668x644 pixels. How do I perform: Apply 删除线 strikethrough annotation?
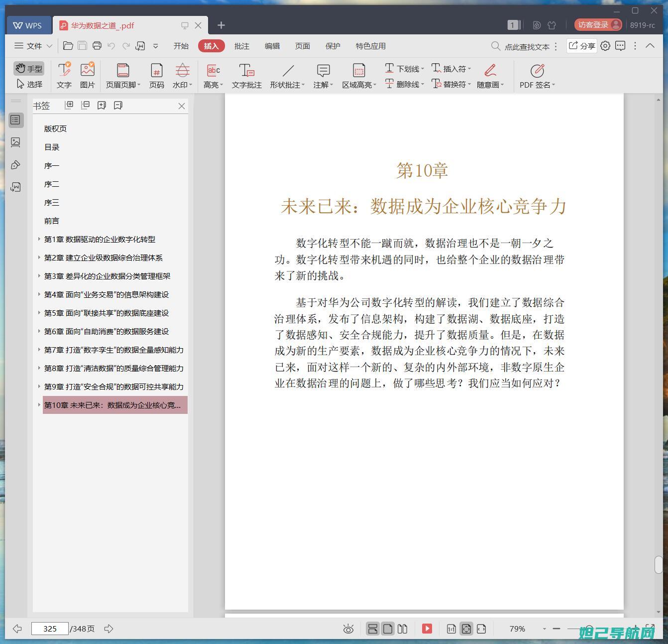pos(404,84)
